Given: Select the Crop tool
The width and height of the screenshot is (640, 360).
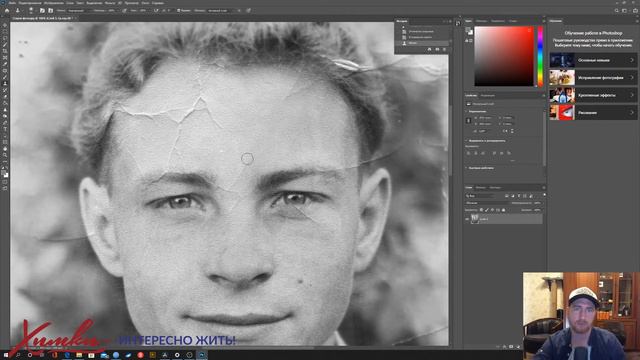Looking at the screenshot, I should pos(5,51).
